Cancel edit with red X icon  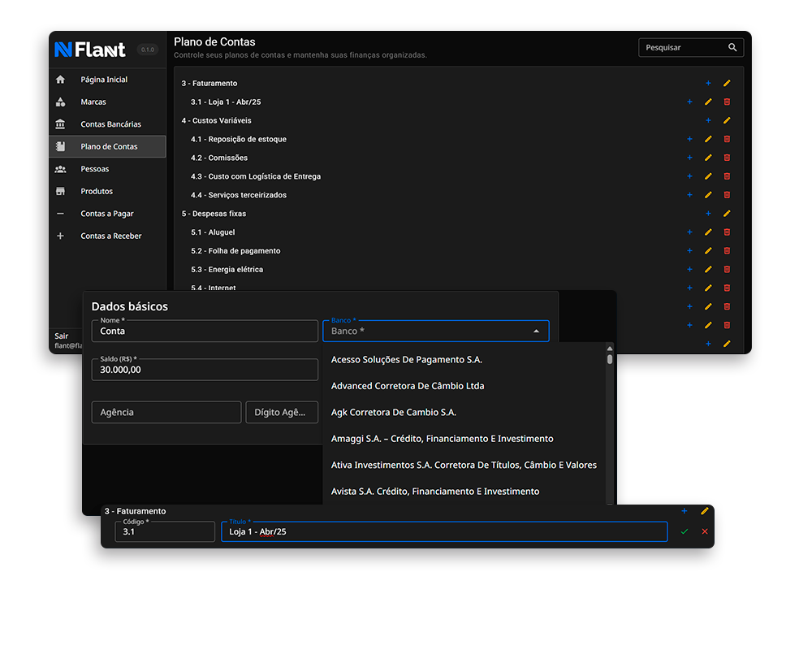704,531
